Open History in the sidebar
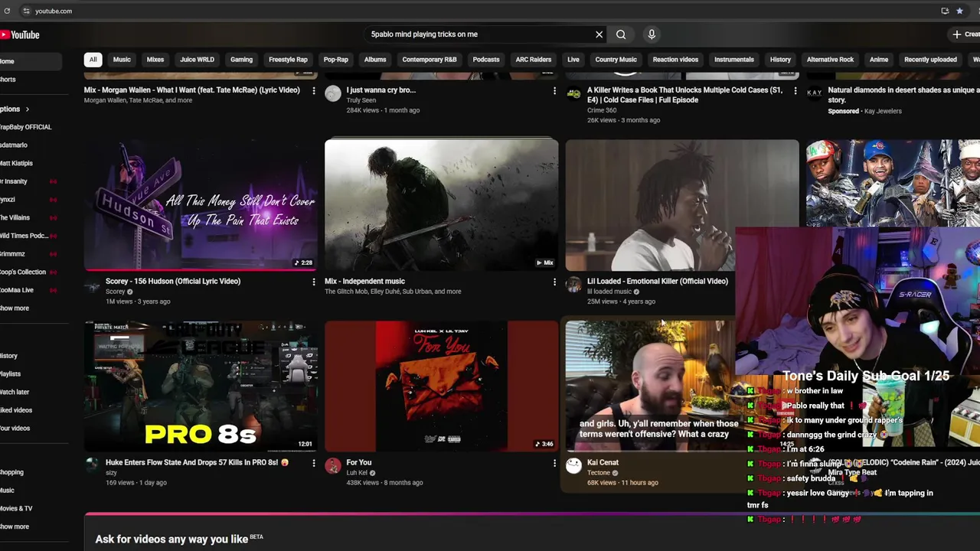 click(x=8, y=356)
